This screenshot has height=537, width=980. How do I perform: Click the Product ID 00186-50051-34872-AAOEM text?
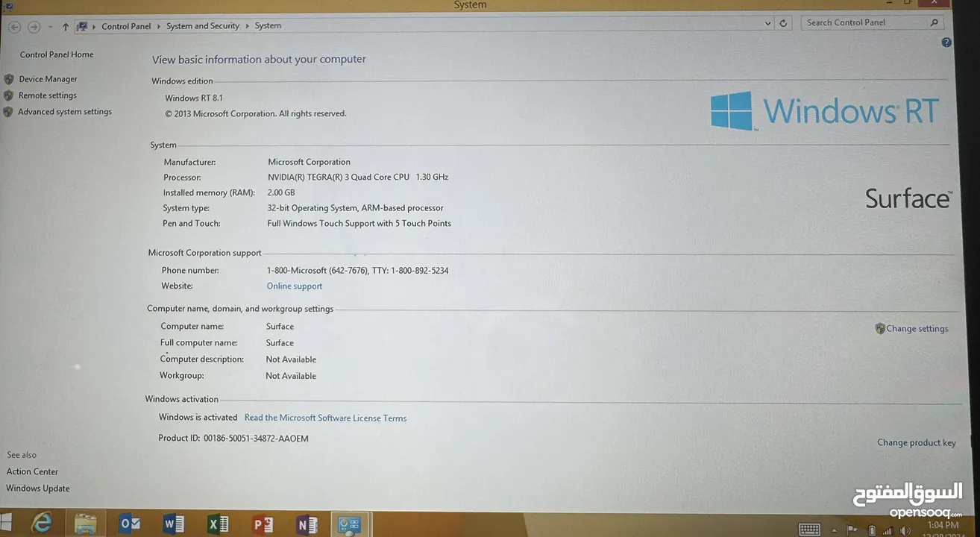click(233, 439)
